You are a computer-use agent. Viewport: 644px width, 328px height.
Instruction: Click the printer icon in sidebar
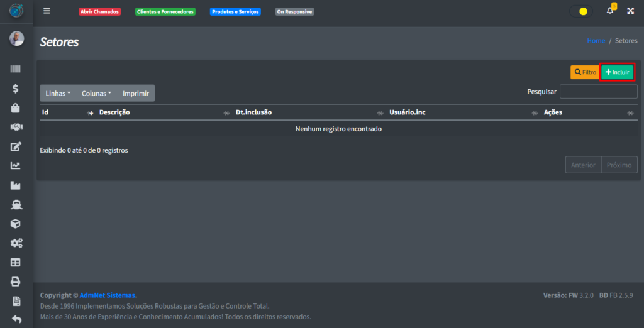point(16,282)
